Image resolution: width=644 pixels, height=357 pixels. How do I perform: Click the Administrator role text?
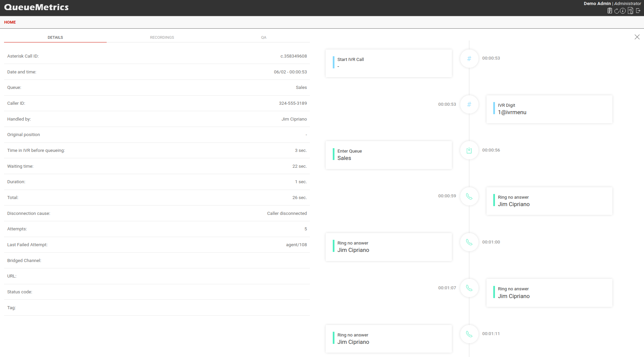tap(628, 4)
